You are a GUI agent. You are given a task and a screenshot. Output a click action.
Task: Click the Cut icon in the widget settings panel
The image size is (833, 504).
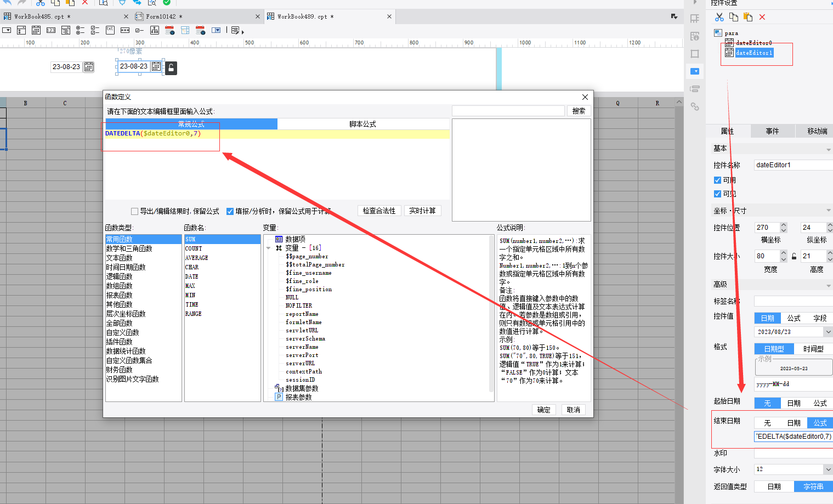coord(719,17)
